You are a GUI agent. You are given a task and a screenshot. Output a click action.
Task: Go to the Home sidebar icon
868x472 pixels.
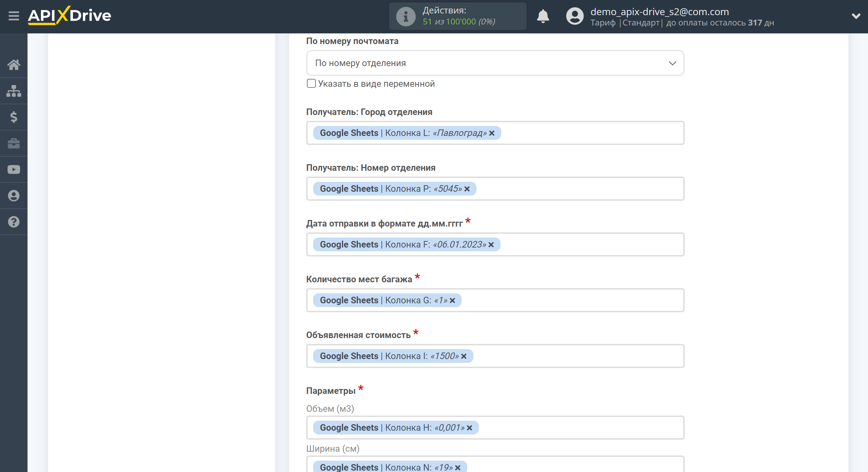pyautogui.click(x=14, y=65)
